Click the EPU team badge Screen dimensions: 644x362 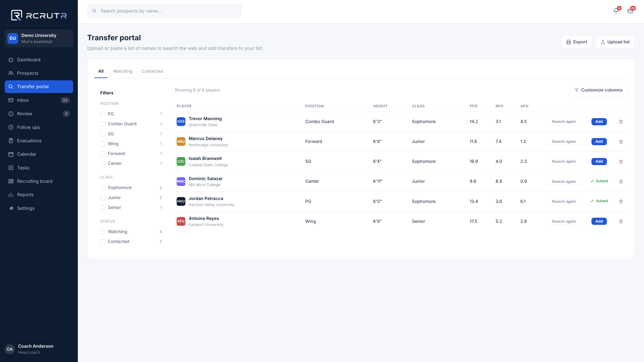click(181, 221)
